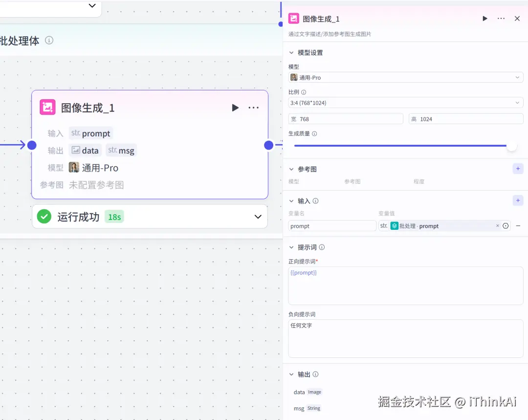Show info tooltip for 输出 section
Viewport: 528px width, 420px height.
click(x=315, y=374)
